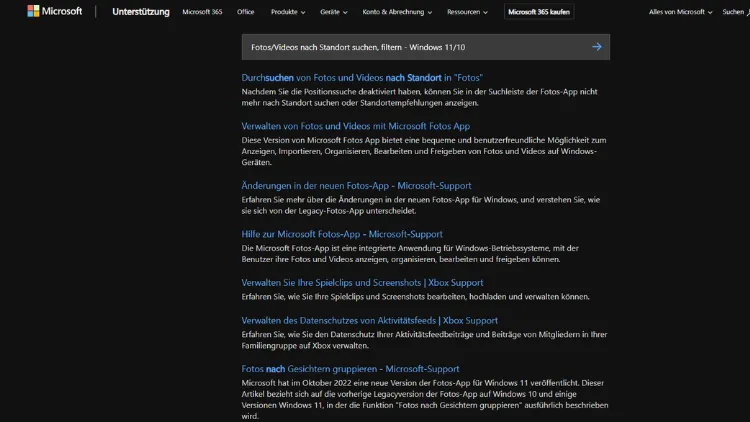This screenshot has width=750, height=422.
Task: Open Verwalten des Datenschutzes von Aktivitätsfeeds result
Action: click(x=369, y=321)
